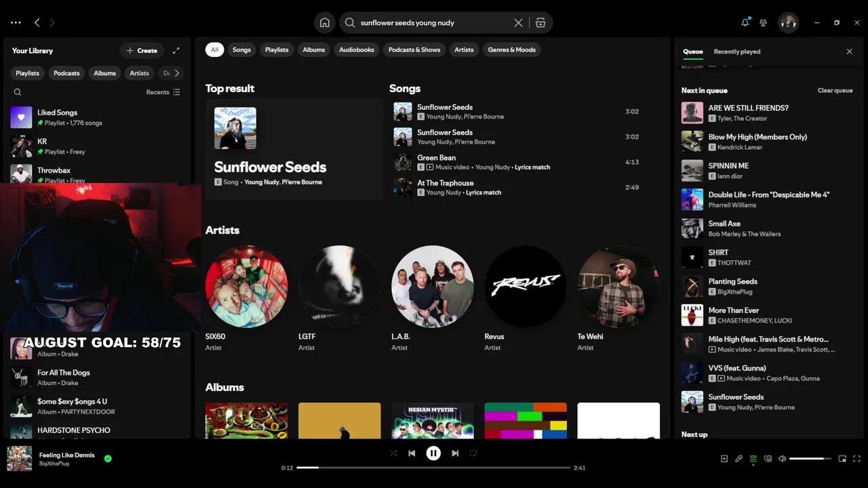Clear the play queue
The image size is (868, 488).
pos(835,90)
